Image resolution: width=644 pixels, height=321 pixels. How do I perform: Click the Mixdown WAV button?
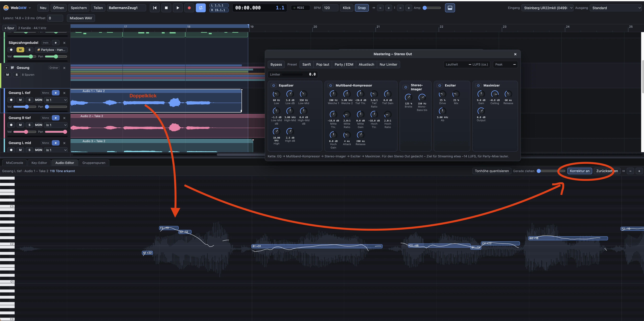coord(81,18)
